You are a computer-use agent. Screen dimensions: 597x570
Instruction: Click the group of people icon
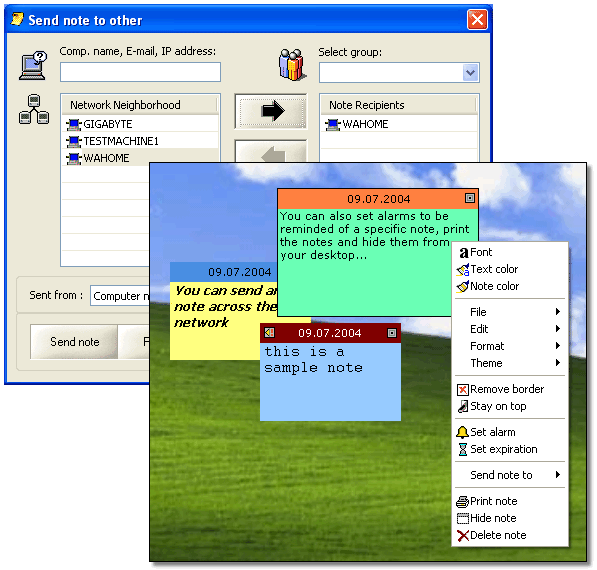292,65
